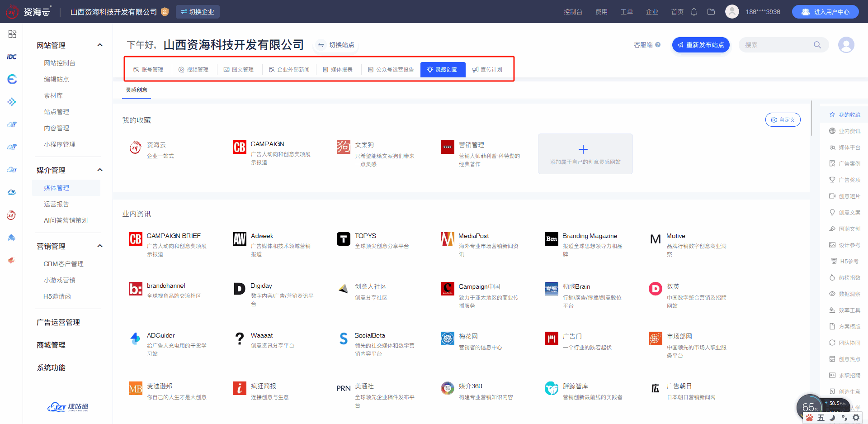868x424 pixels.
Task: Open the MediaPost logo icon
Action: coord(448,238)
